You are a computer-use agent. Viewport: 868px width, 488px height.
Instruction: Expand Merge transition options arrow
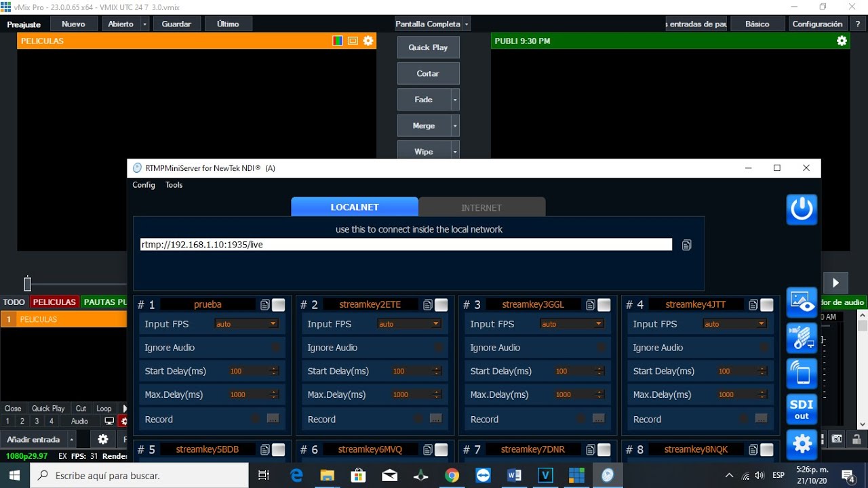455,126
